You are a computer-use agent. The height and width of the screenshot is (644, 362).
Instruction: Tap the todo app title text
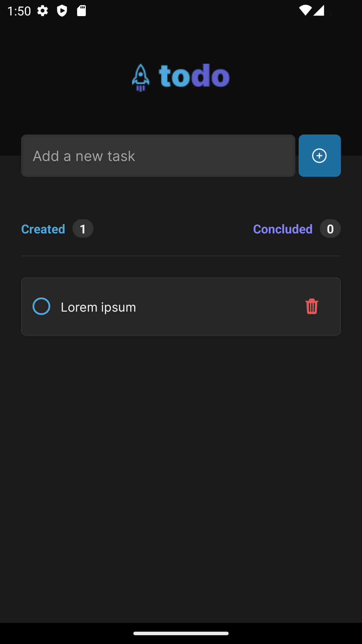point(194,76)
